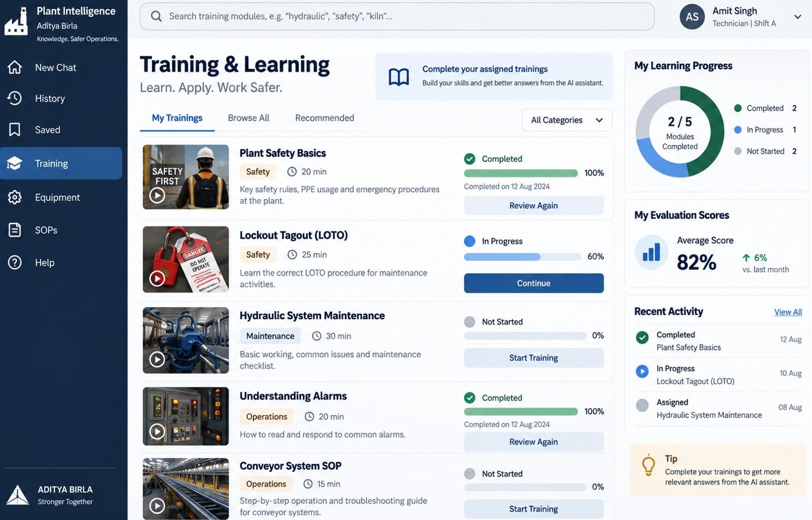The height and width of the screenshot is (520, 812).
Task: Click the open book icon in the banner
Action: [399, 77]
